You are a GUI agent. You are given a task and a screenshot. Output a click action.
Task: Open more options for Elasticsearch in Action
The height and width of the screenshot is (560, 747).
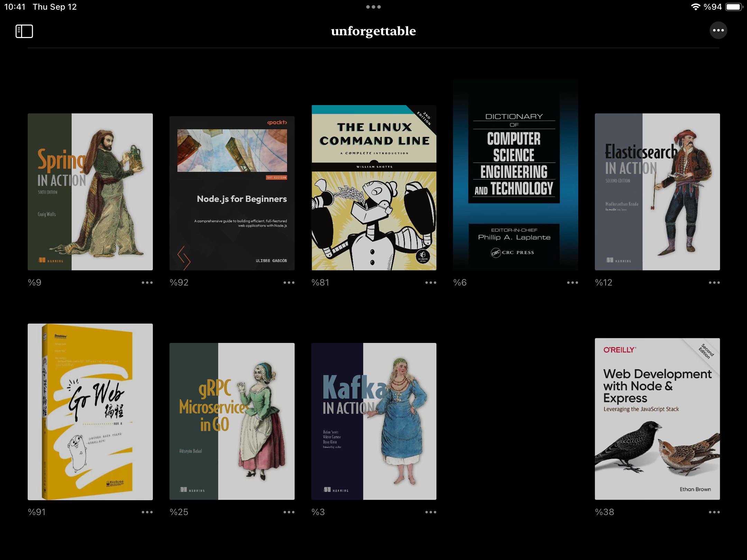714,283
